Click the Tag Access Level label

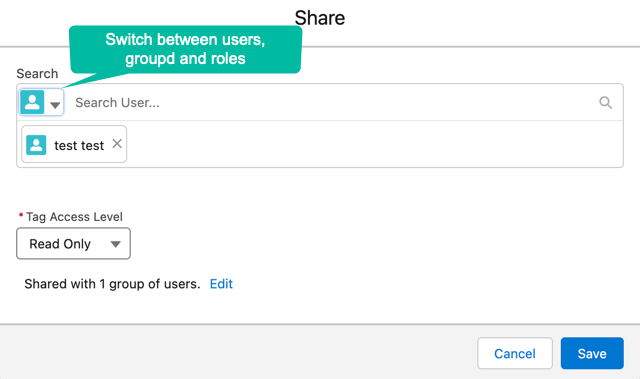[74, 217]
